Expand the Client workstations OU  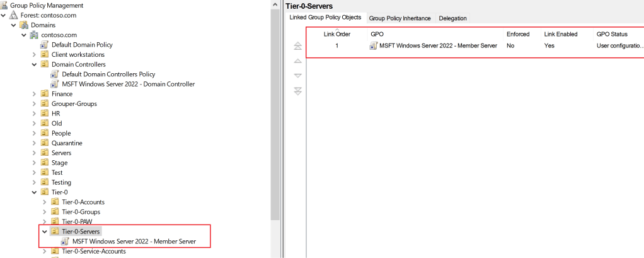coord(34,54)
